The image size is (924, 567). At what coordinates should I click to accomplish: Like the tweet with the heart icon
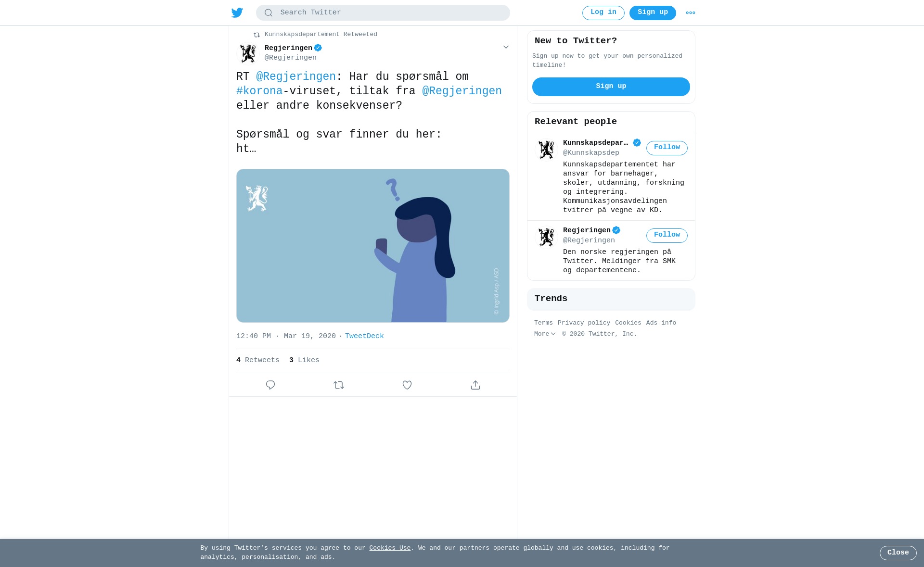(407, 385)
